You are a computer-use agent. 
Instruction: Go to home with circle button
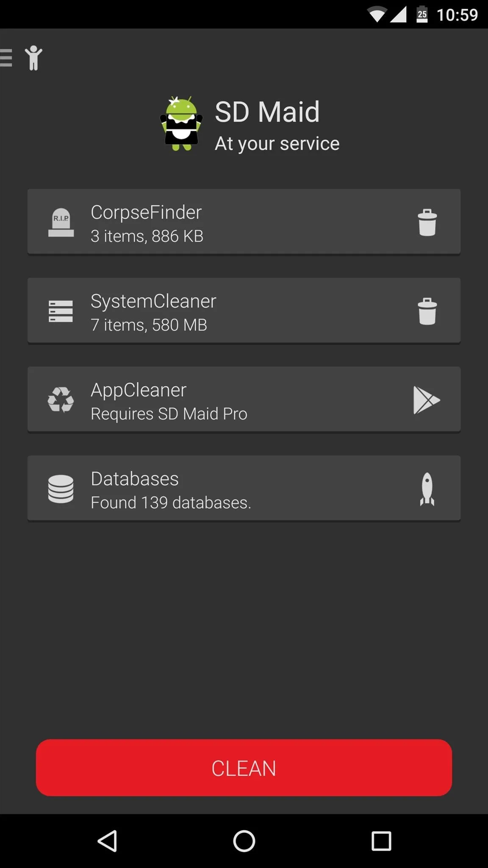[244, 841]
